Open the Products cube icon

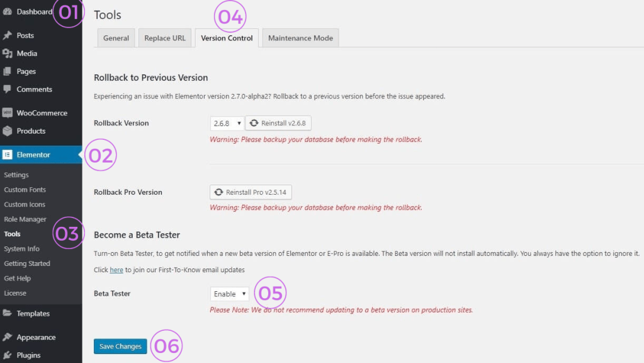pos(8,130)
